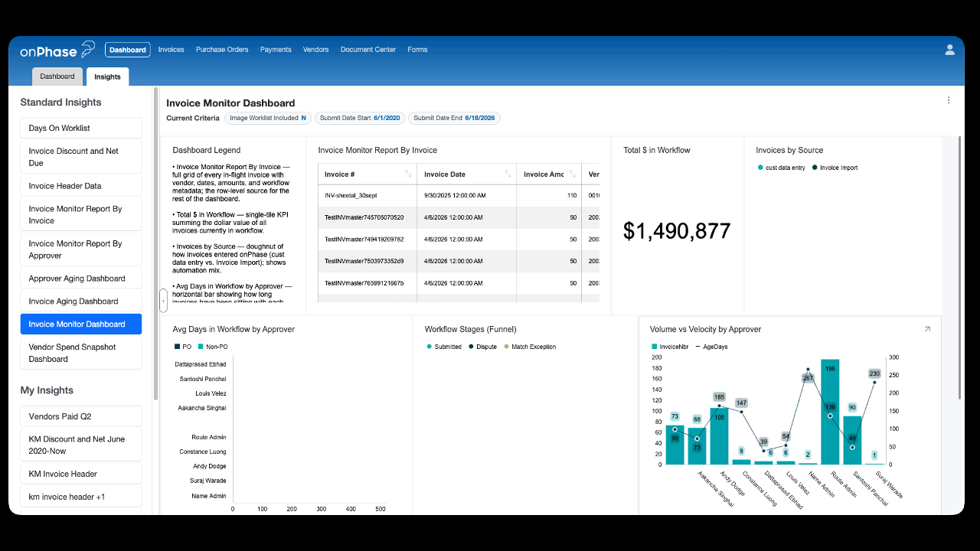Screen dimensions: 980x551
Task: Click the $1,490,877 total KPI value
Action: [x=677, y=231]
